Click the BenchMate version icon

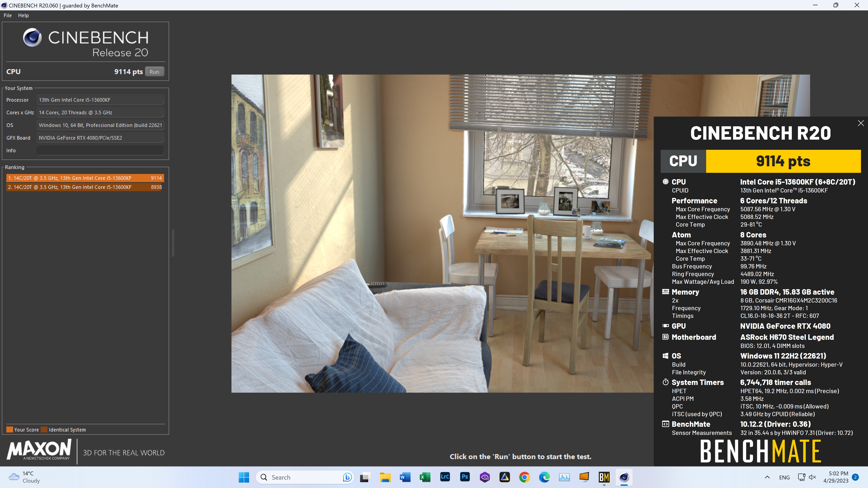665,424
